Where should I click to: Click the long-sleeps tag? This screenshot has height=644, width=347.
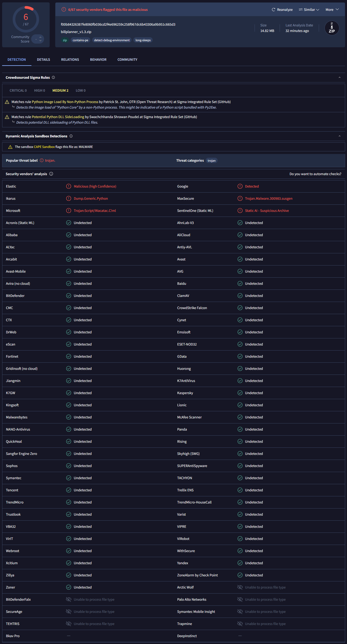[x=143, y=40]
